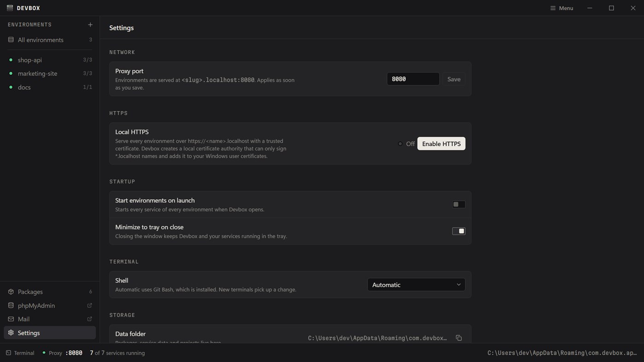Click the Terminal icon in status bar
Screen dimensions: 644x362
8,353
